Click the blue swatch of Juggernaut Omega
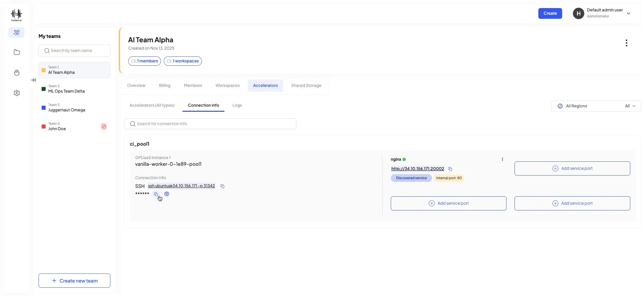The width and height of the screenshot is (644, 296). click(x=44, y=108)
